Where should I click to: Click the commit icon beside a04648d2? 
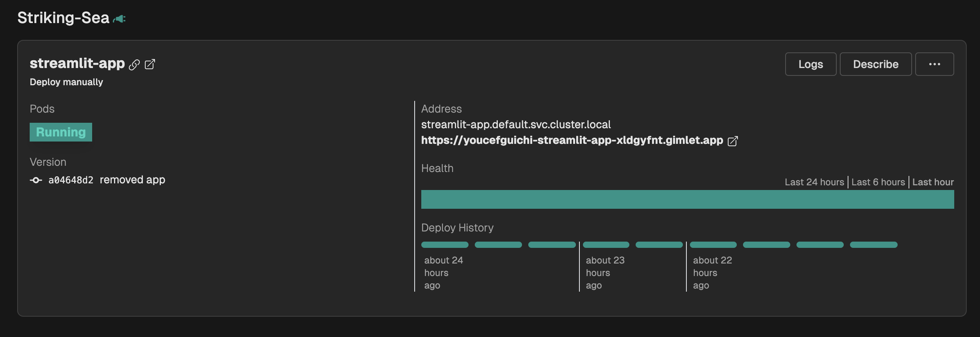[x=36, y=180]
